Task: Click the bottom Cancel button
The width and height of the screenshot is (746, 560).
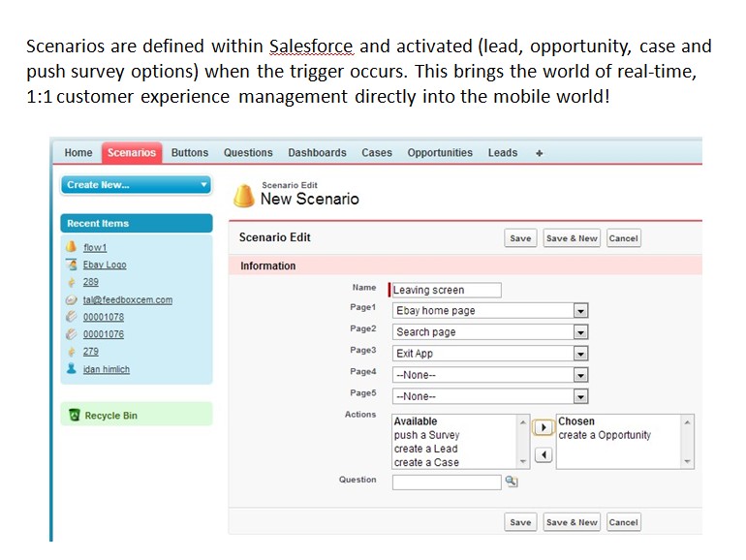Action: (623, 522)
